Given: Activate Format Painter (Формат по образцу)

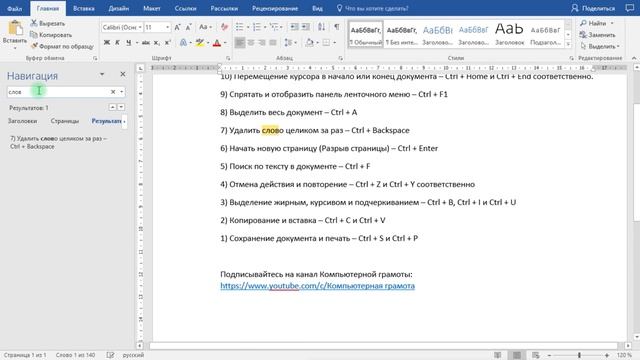Looking at the screenshot, I should coord(62,46).
